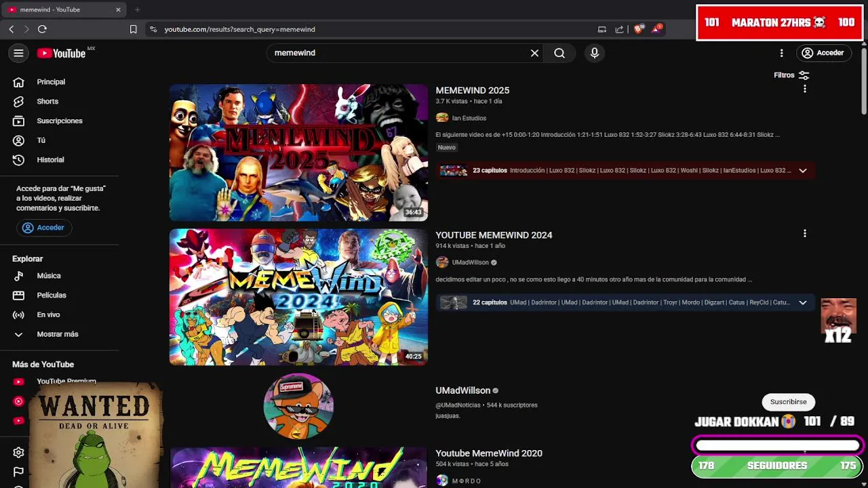Viewport: 868px width, 488px height.
Task: Expand the 22 capítulos chapter list
Action: [x=803, y=302]
